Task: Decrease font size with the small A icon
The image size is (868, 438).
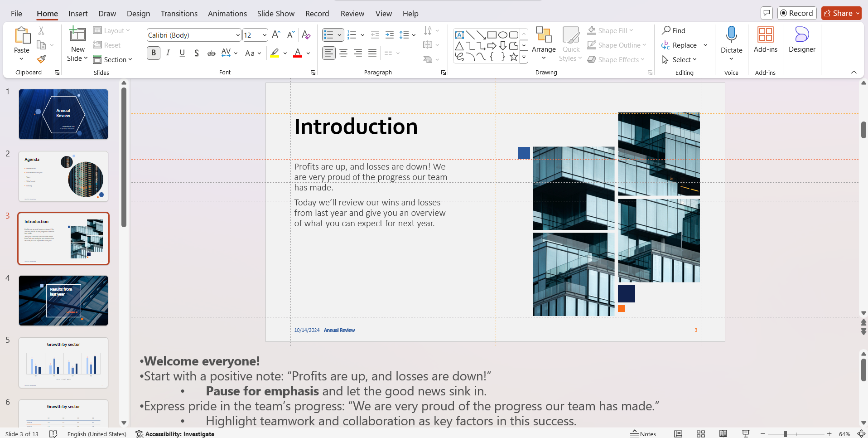Action: [x=291, y=35]
